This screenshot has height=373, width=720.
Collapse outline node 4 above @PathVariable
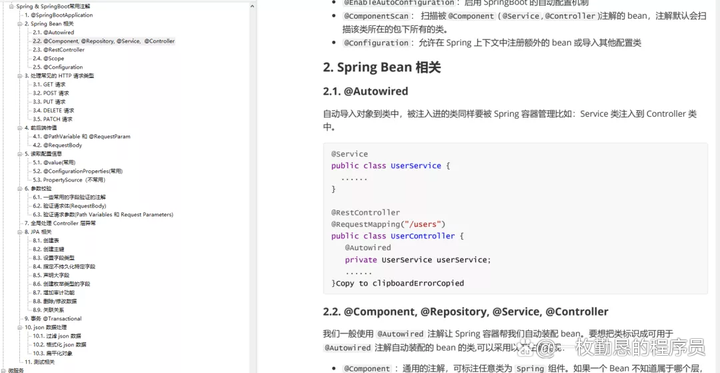[x=20, y=128]
